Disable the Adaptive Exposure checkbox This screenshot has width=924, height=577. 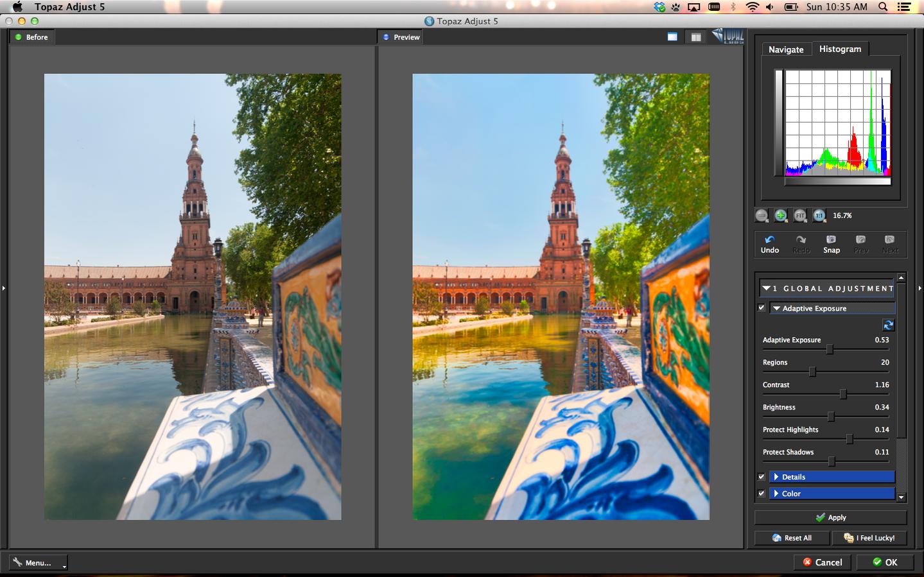point(762,308)
